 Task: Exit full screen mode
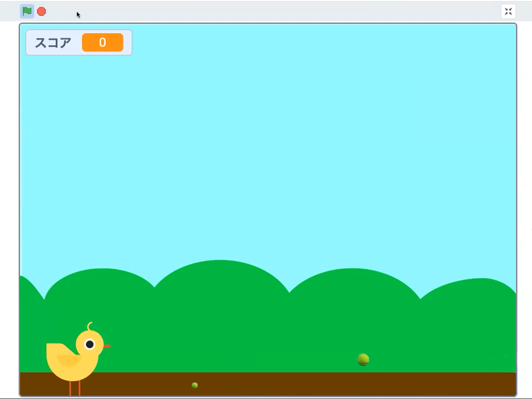click(x=508, y=11)
